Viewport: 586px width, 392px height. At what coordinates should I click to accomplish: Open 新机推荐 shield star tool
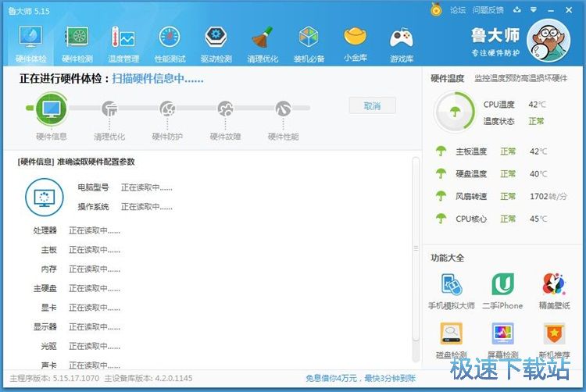point(554,339)
